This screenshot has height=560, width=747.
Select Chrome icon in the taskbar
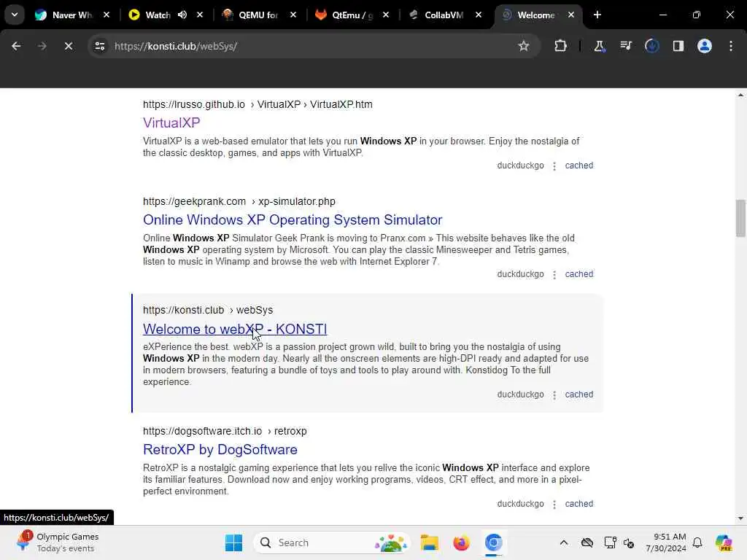click(x=494, y=542)
